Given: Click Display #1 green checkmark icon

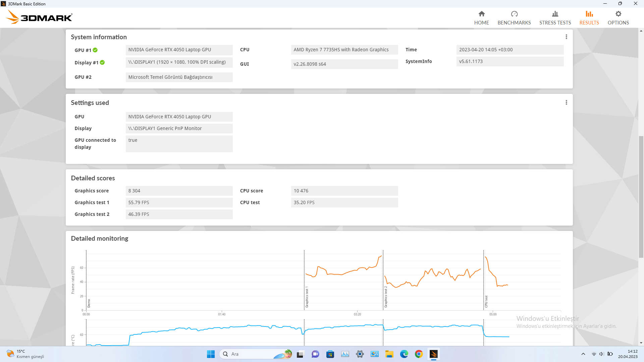Looking at the screenshot, I should (x=102, y=62).
